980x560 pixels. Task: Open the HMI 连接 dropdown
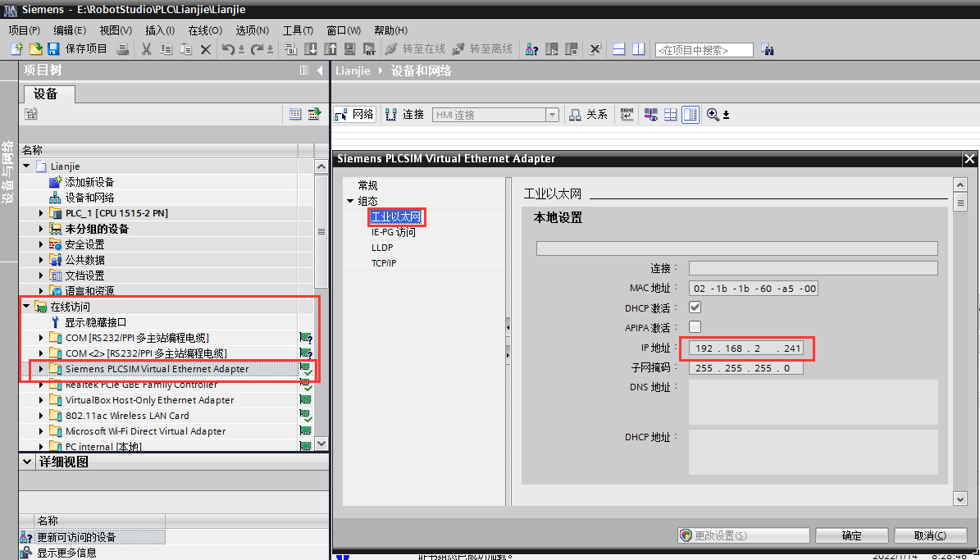551,114
